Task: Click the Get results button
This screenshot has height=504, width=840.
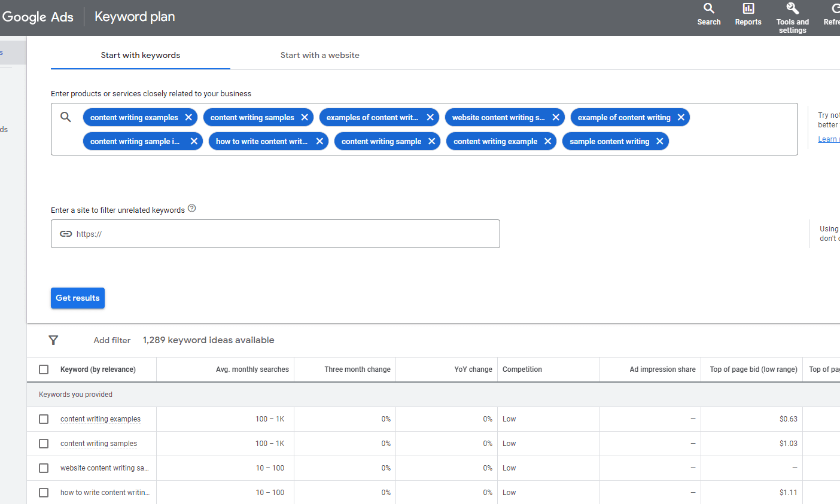Action: [77, 297]
